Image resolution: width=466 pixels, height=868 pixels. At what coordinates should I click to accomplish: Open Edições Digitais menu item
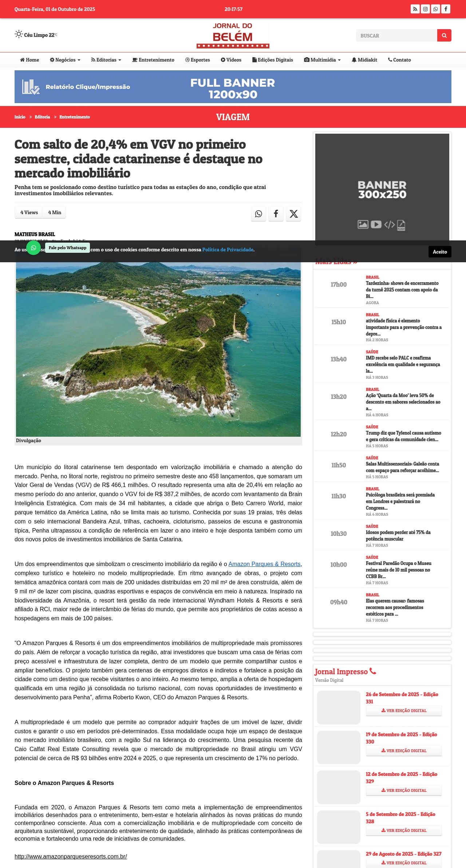coord(273,60)
